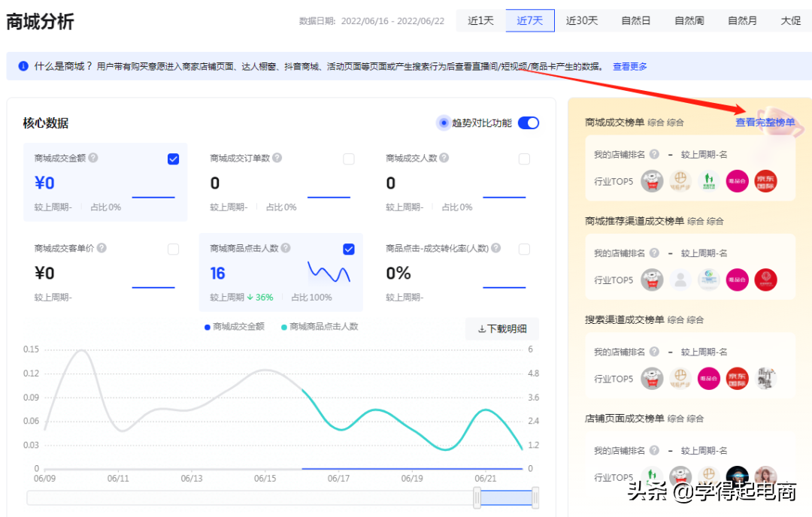Click the help icon next to 我的店铺排名
The height and width of the screenshot is (517, 812).
tap(653, 155)
